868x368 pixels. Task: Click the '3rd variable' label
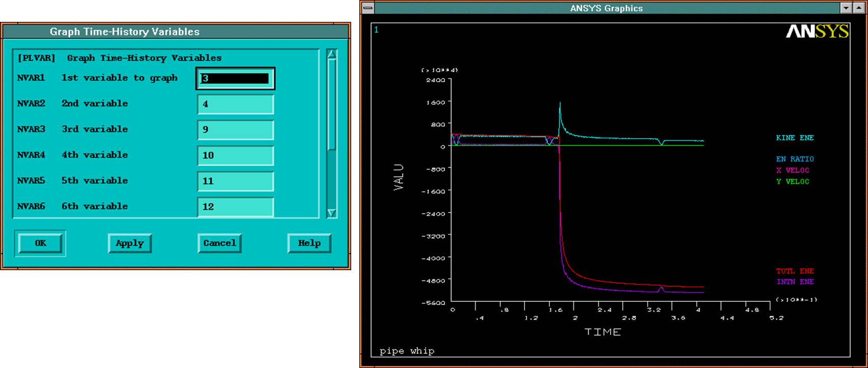[95, 129]
